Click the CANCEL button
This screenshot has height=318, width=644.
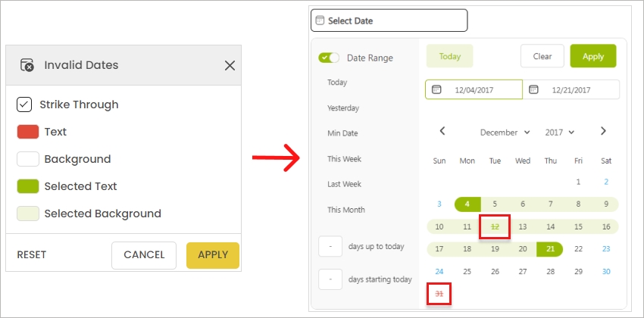coord(144,255)
